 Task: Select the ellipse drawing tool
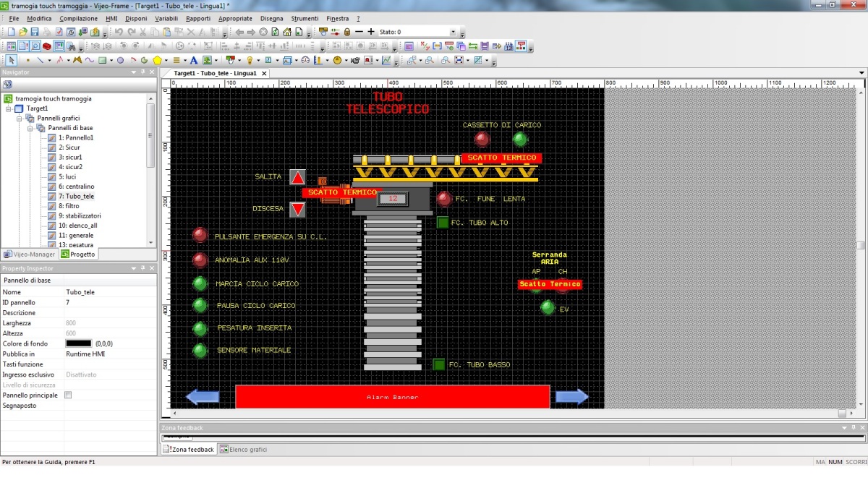pyautogui.click(x=120, y=60)
